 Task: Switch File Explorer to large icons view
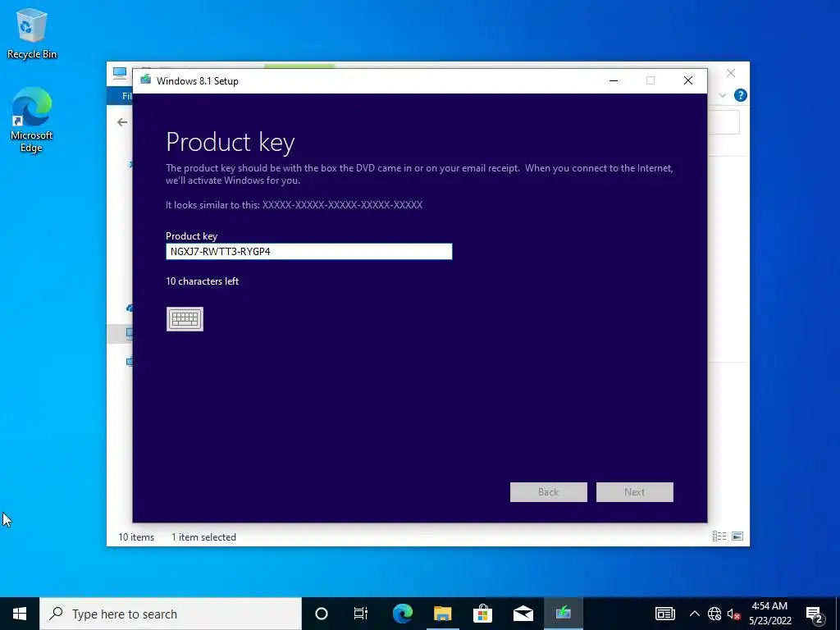click(x=737, y=536)
